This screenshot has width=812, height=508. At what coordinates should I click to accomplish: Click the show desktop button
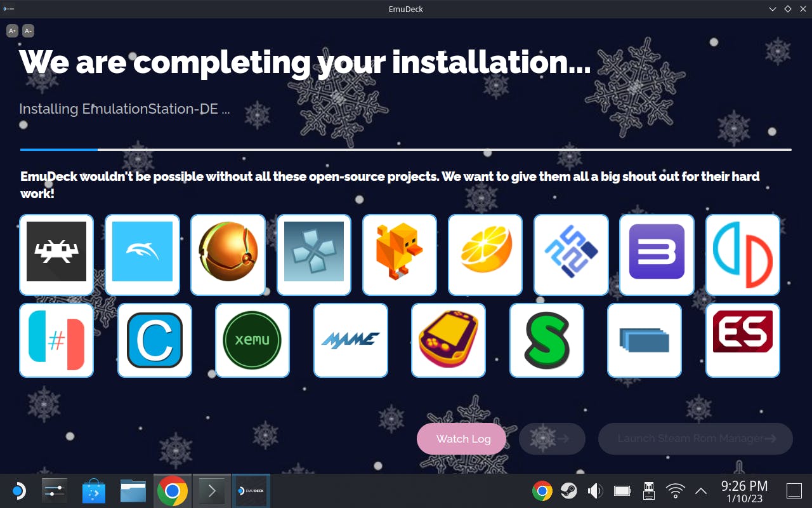pos(794,491)
